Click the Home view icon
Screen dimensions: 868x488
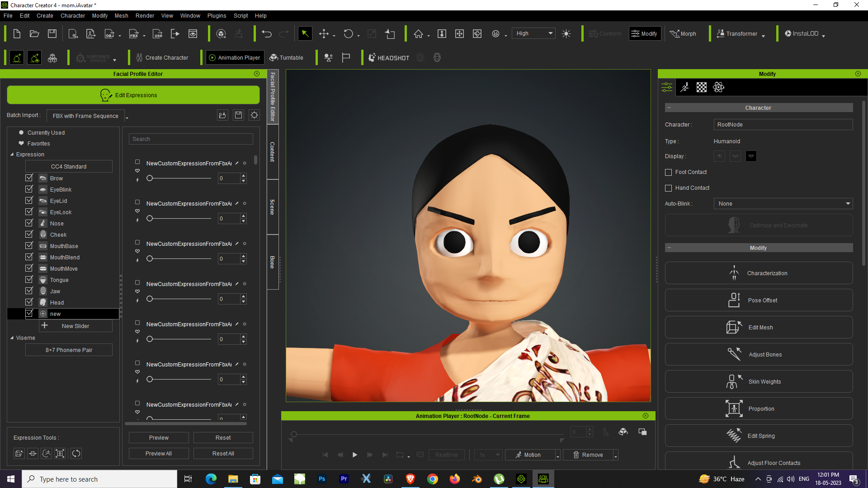[x=419, y=34]
